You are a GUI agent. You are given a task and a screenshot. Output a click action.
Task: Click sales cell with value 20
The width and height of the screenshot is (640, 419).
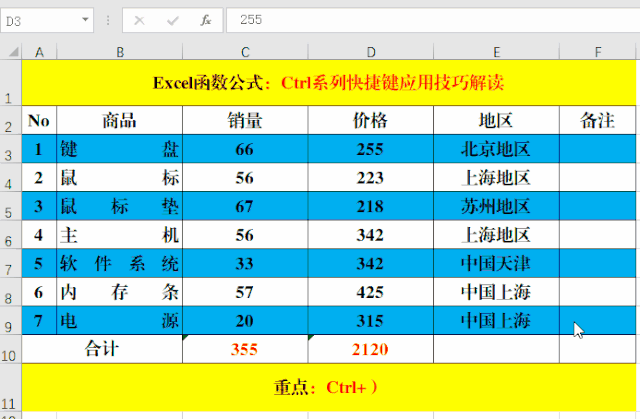click(x=245, y=321)
